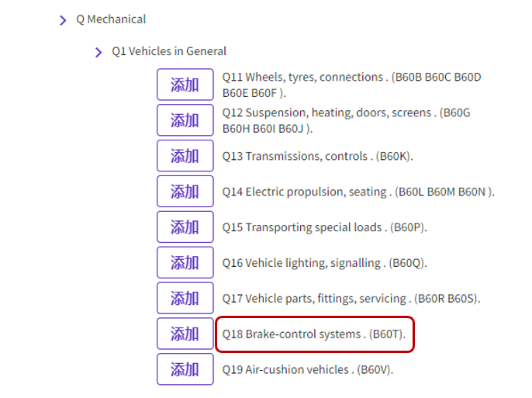
Task: Select the Q1 Vehicles in General label
Action: (169, 52)
